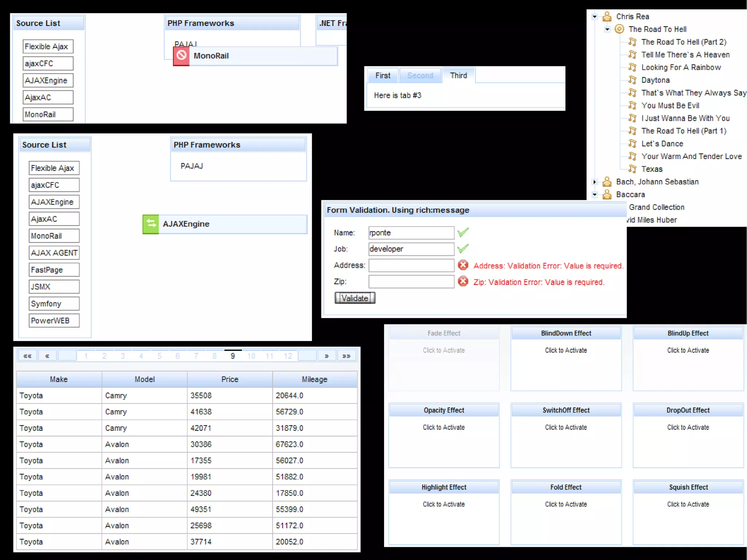This screenshot has width=747, height=560.
Task: Select PowerWEB in Source List
Action: coord(54,321)
